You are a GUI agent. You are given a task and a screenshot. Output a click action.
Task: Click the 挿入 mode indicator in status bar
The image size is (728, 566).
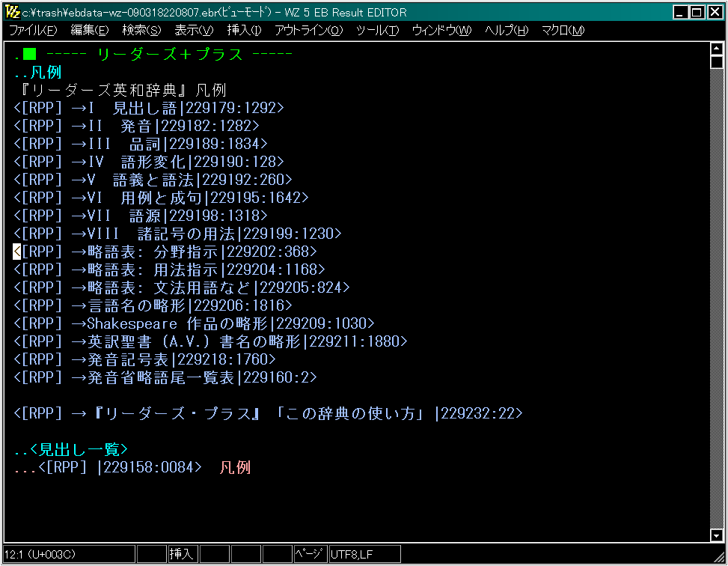coord(182,554)
